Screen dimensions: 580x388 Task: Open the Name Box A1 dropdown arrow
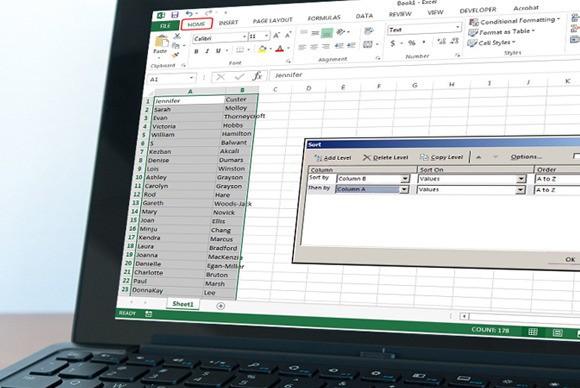point(191,78)
